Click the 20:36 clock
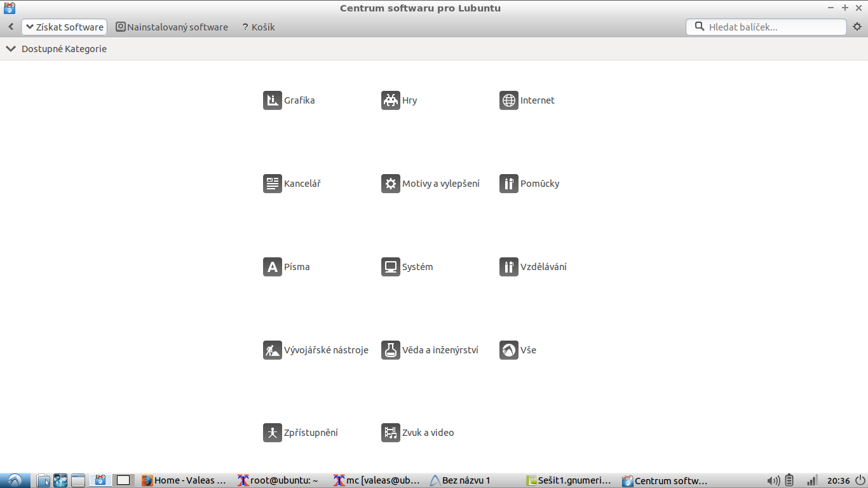868x488 pixels. click(839, 480)
